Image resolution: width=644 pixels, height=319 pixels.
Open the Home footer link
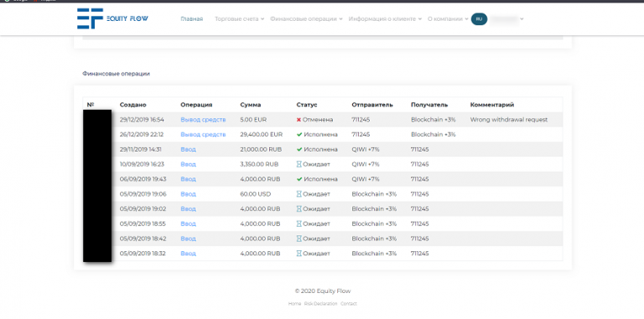294,304
